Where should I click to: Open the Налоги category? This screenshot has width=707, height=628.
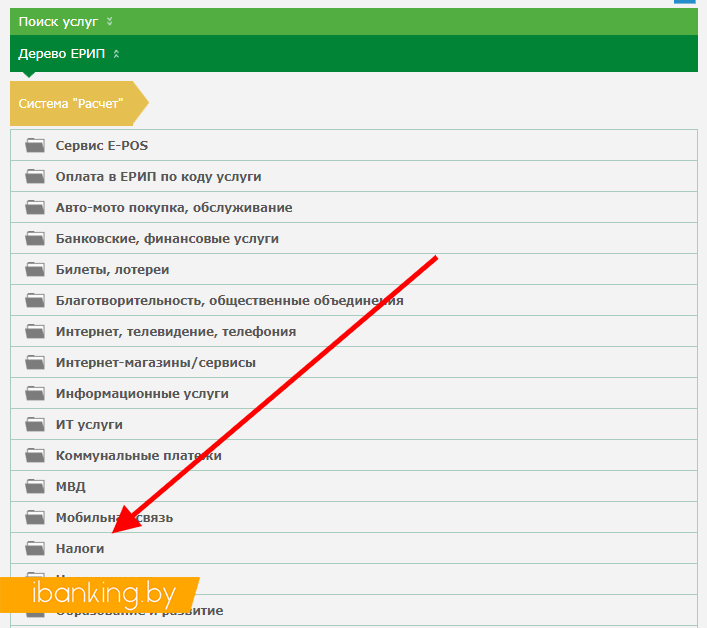click(80, 548)
